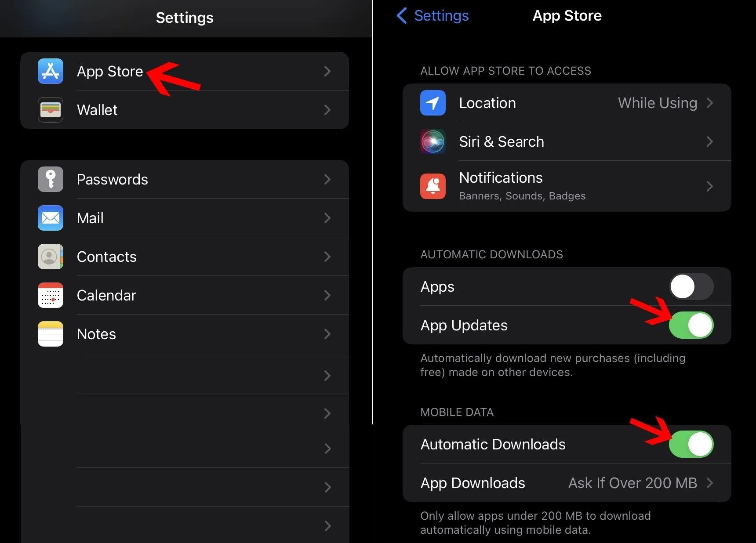Open Calendar settings label
This screenshot has width=756, height=543.
[x=106, y=295]
